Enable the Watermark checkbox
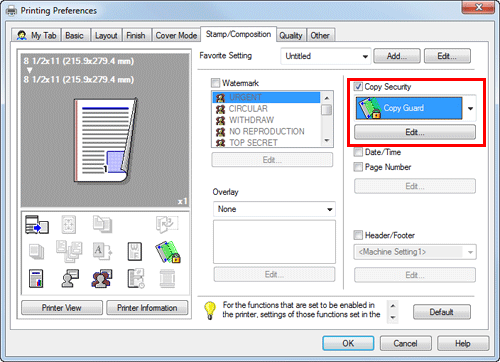Viewport: 500px width, 362px height. 216,83
